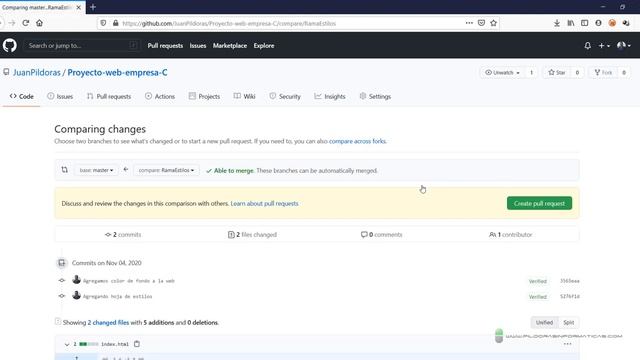
Task: Reload the page with the refresh icon
Action: 26,23
